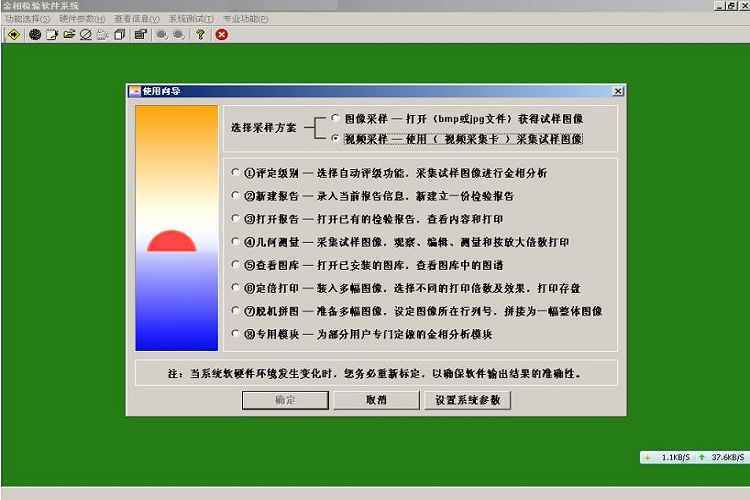The width and height of the screenshot is (750, 500).
Task: Click the 设置系统参数 button
Action: pyautogui.click(x=468, y=400)
